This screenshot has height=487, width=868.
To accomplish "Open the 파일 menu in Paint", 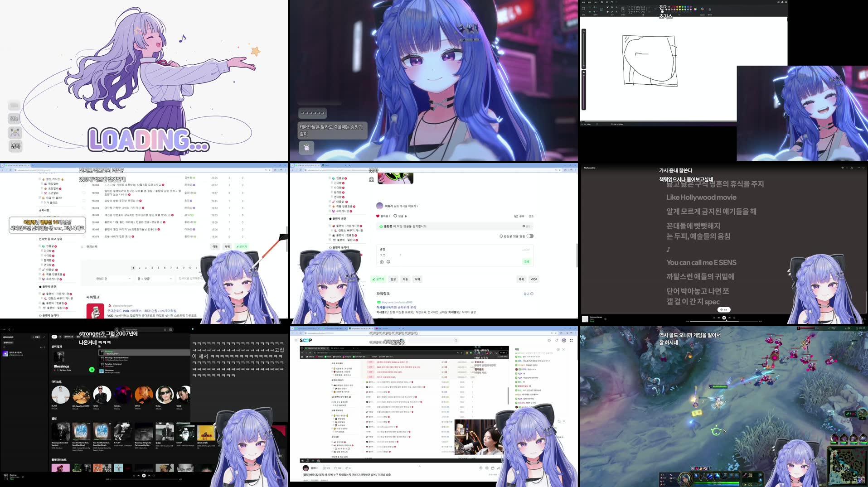I will coord(583,2).
